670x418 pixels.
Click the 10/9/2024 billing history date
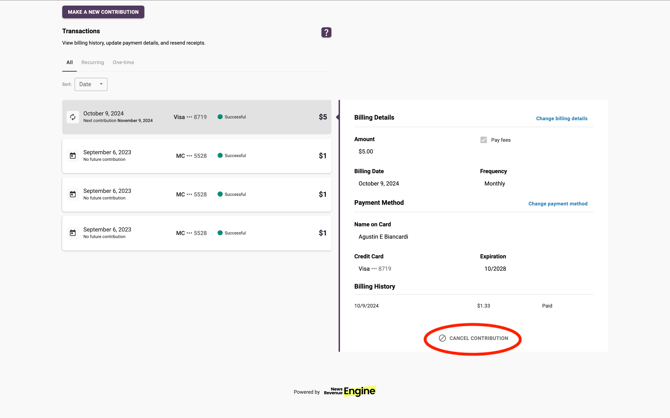[366, 306]
